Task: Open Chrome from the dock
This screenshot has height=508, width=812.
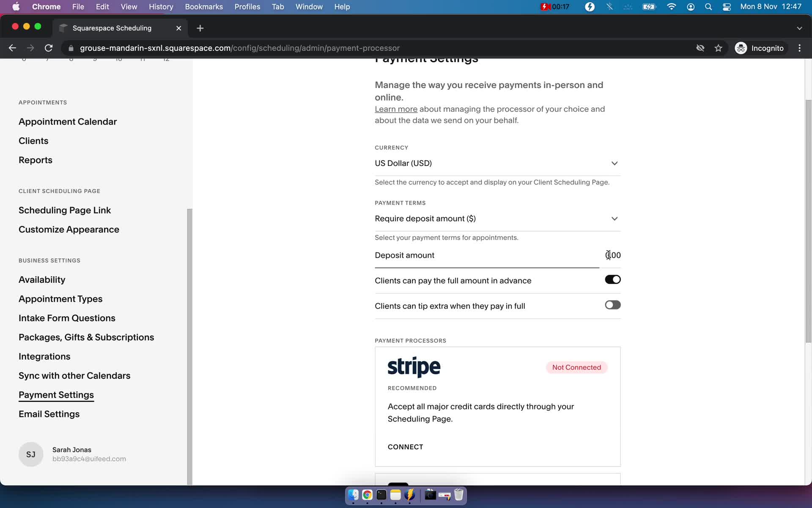Action: coord(367,495)
